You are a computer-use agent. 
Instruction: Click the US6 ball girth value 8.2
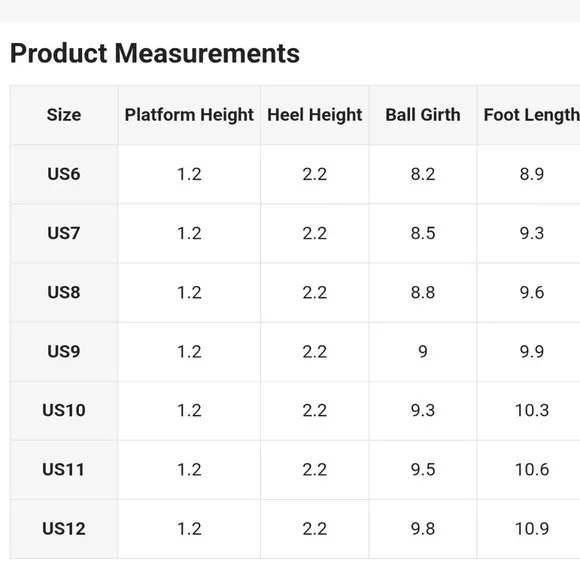423,174
